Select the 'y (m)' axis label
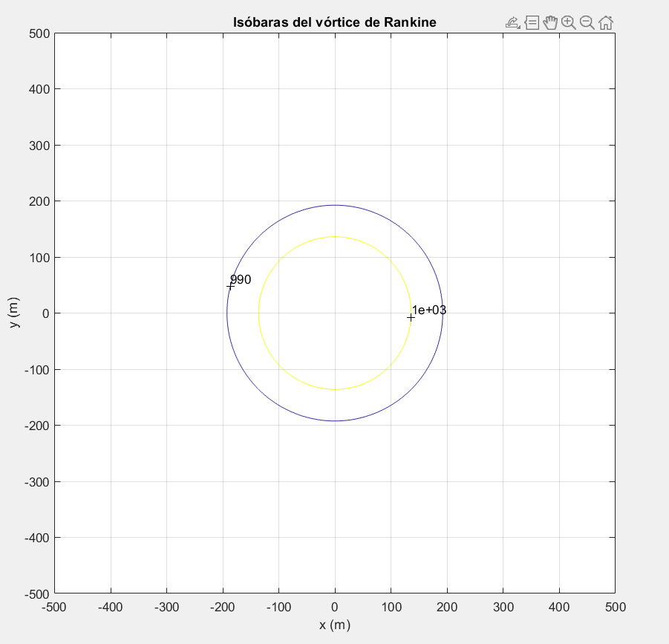 click(14, 313)
